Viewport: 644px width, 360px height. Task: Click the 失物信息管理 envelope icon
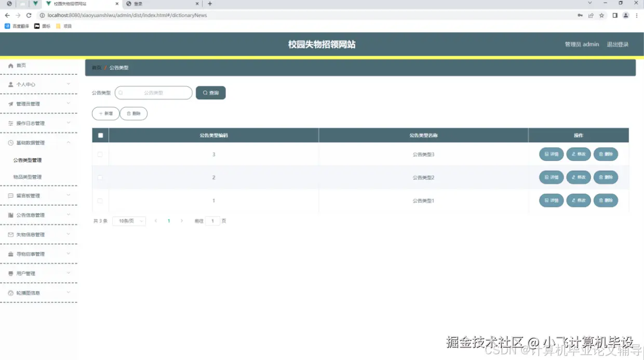coord(12,234)
